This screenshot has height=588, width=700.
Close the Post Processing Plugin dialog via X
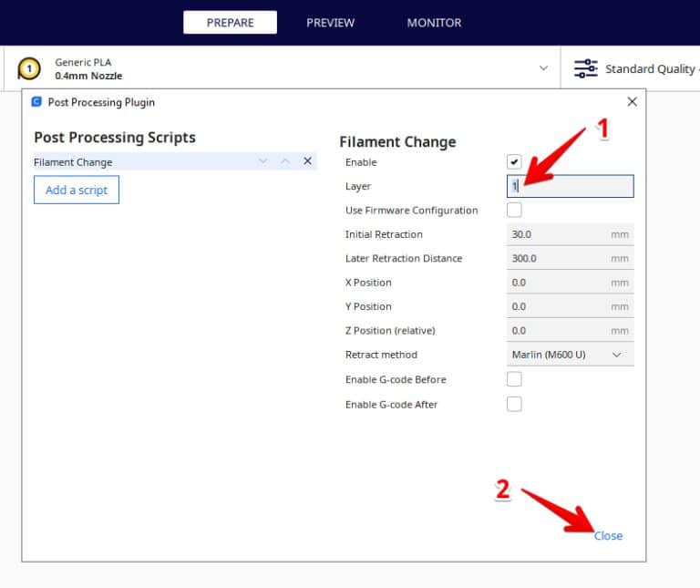(632, 102)
